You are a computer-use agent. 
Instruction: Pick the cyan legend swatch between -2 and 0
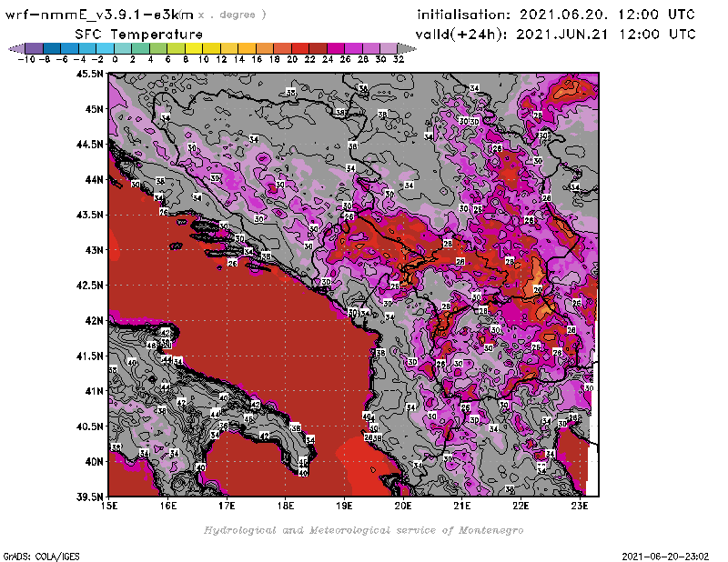tap(106, 49)
